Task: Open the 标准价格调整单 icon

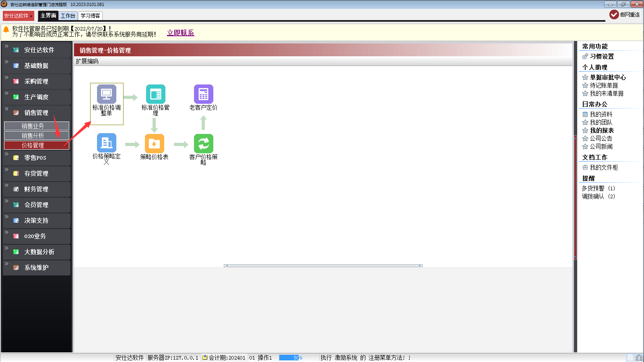Action: [106, 94]
